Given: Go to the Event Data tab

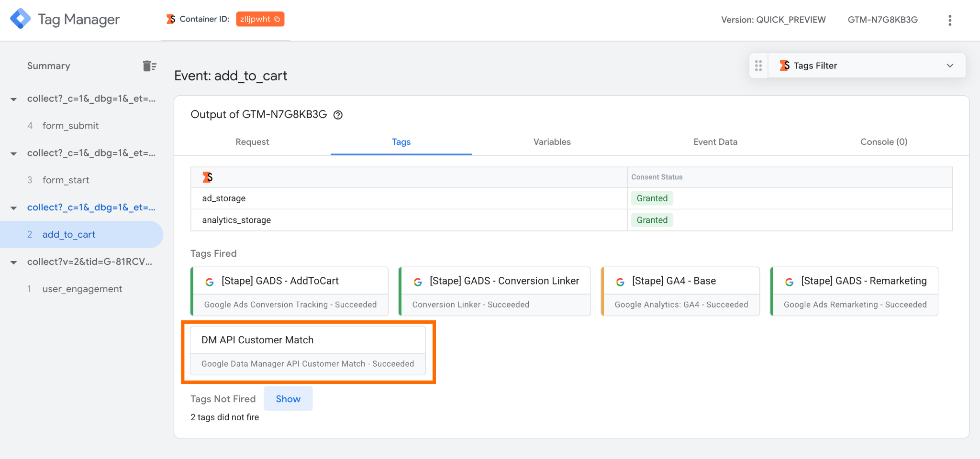Looking at the screenshot, I should point(715,142).
